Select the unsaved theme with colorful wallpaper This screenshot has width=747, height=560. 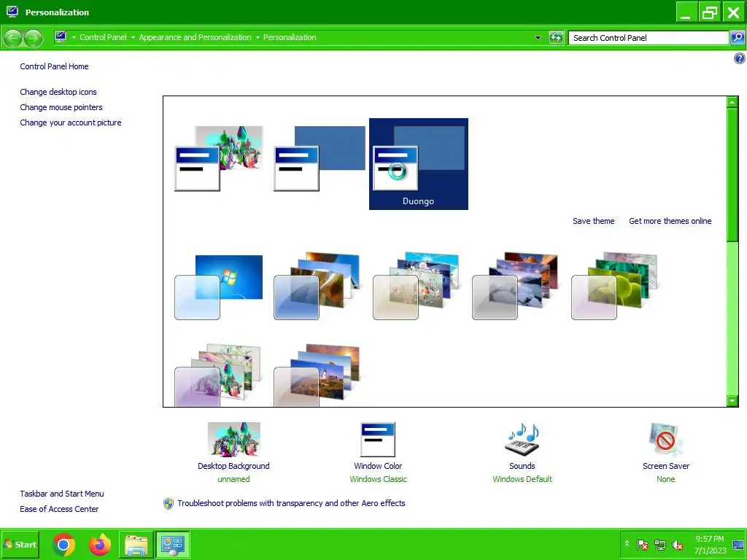pyautogui.click(x=219, y=158)
